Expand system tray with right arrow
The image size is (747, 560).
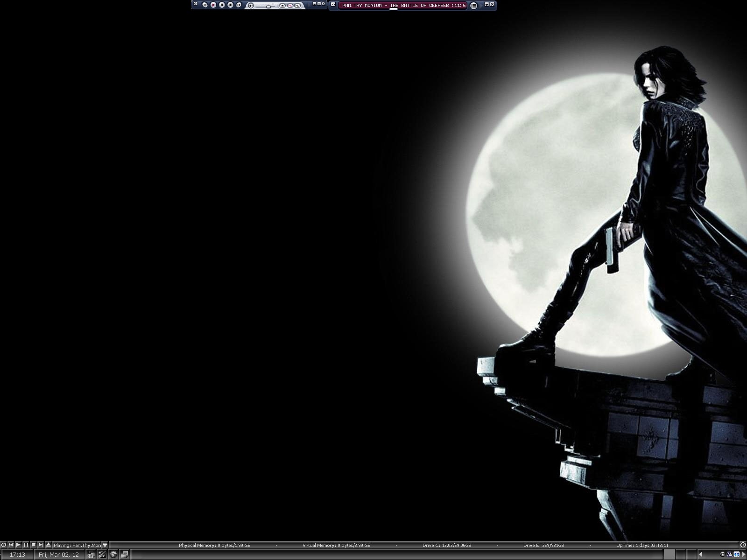tap(744, 554)
